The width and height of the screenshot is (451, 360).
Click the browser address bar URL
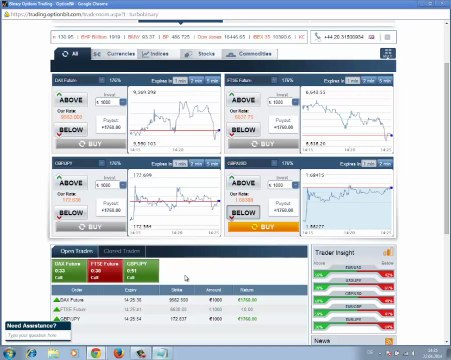point(85,14)
